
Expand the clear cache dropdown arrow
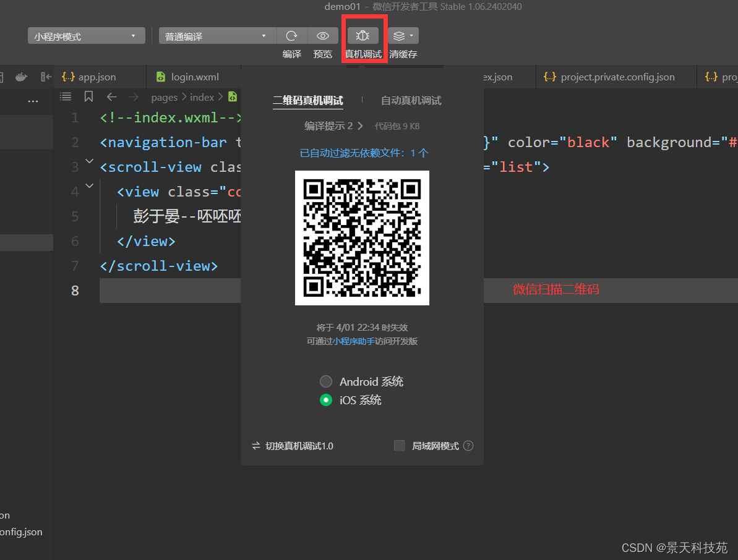411,36
